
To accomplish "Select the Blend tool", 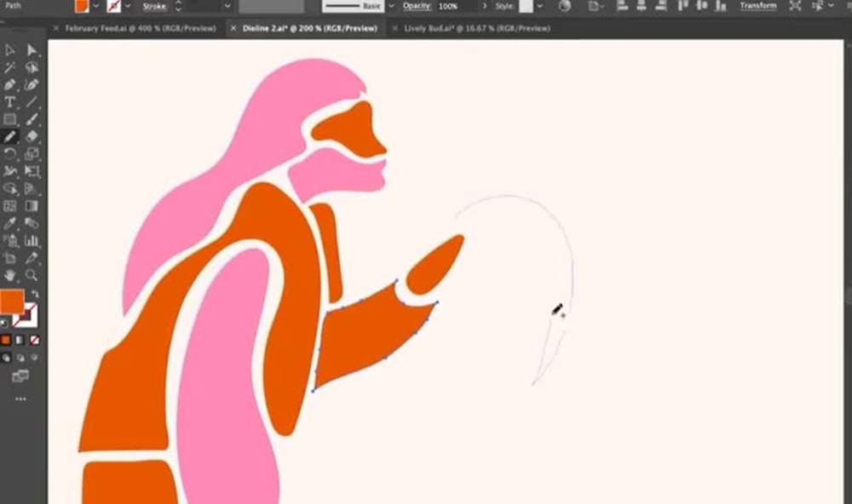I will 32,224.
